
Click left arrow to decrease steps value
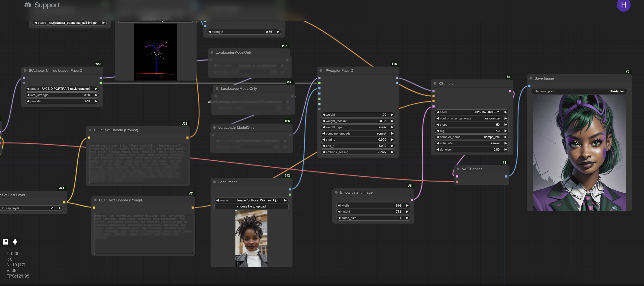(437, 125)
